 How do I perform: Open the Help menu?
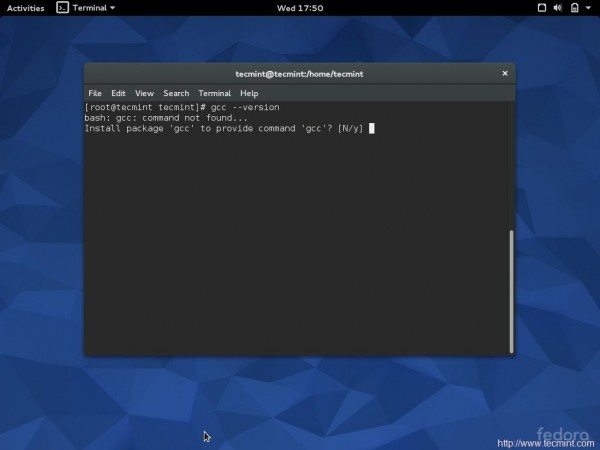[x=249, y=93]
